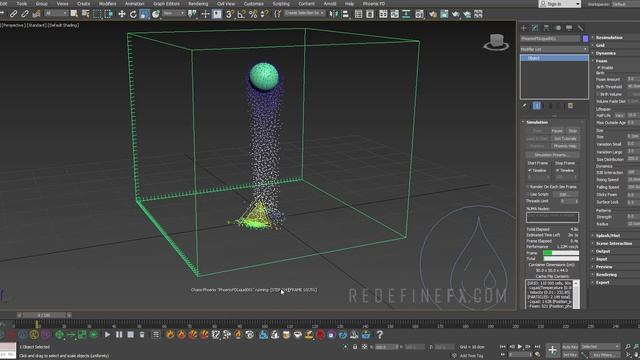Activate the Select and Scale tool
Screen dimensions: 640x360
click(x=144, y=14)
